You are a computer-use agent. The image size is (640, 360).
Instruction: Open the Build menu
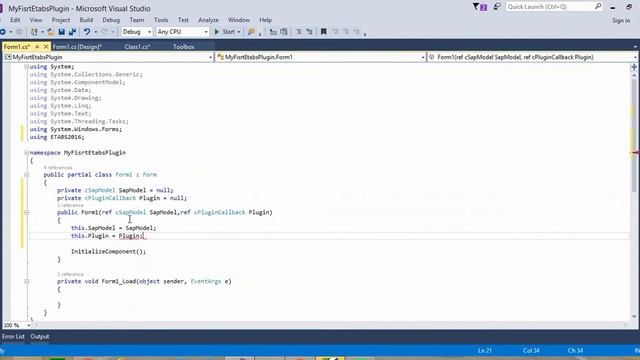[x=86, y=20]
